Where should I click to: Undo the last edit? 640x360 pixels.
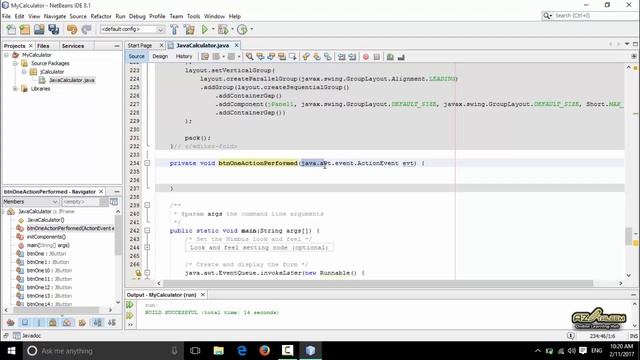coord(72,29)
